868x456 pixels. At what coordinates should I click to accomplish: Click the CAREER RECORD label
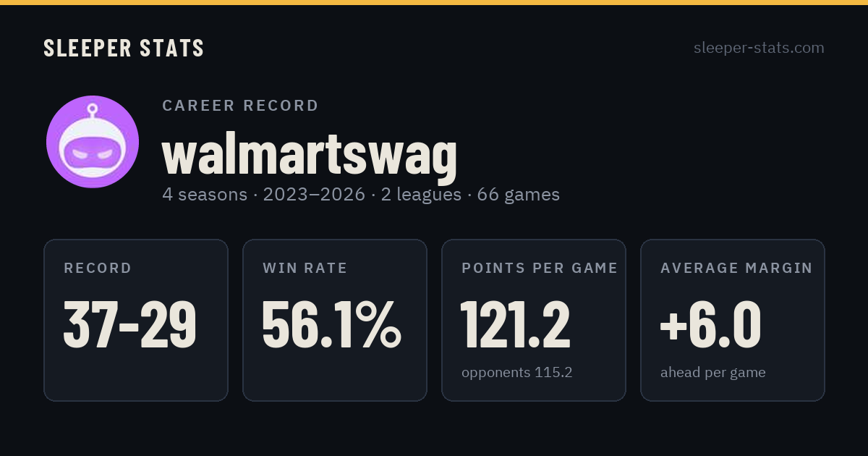240,106
